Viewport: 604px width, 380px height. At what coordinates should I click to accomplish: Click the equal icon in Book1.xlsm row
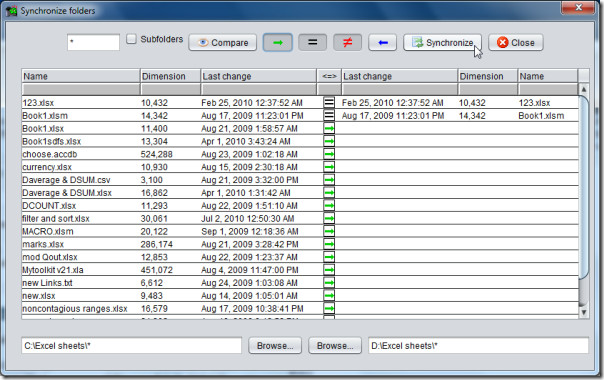[329, 115]
